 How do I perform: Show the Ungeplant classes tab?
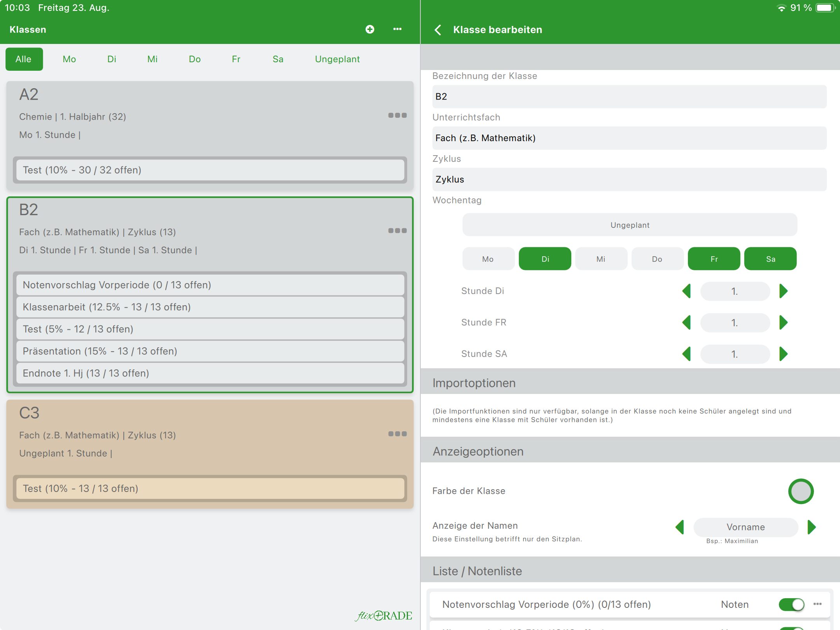(337, 59)
